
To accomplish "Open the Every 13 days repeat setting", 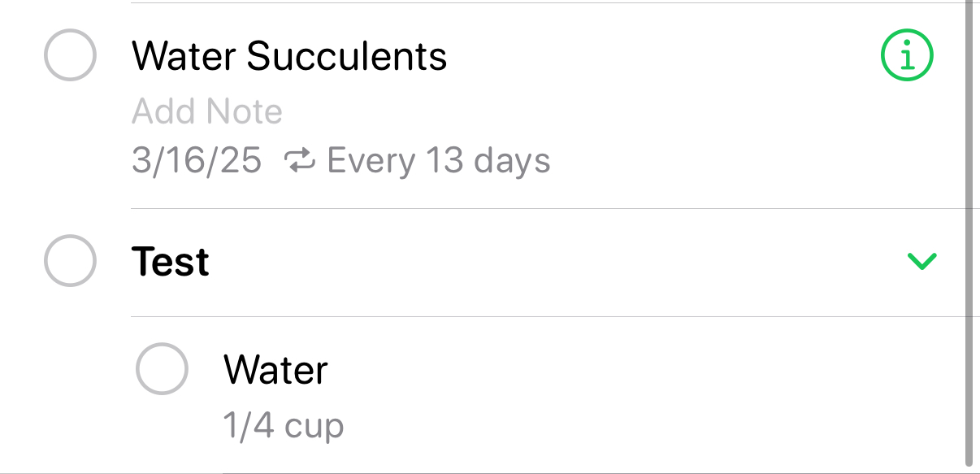I will coord(439,161).
